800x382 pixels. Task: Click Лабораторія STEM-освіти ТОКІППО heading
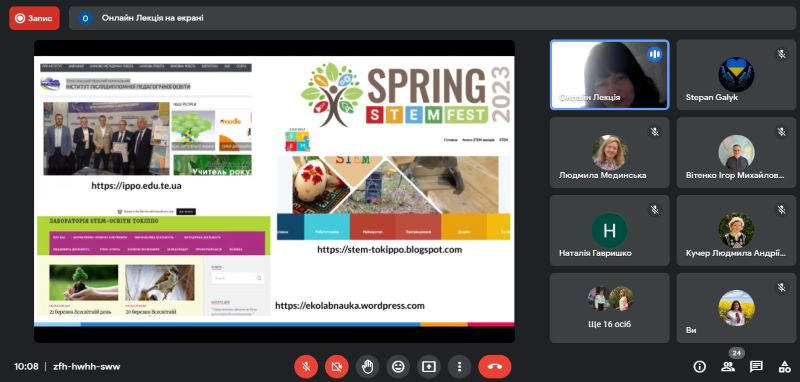tap(104, 221)
